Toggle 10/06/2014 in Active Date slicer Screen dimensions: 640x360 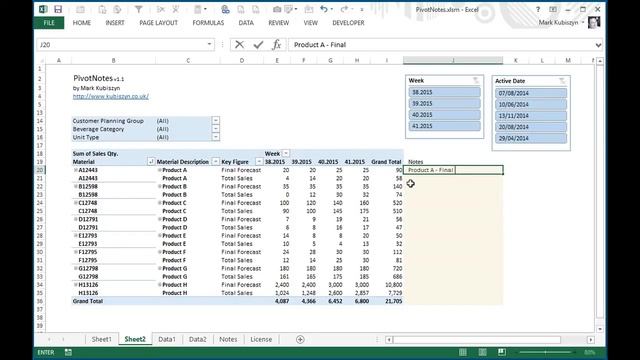tap(531, 104)
